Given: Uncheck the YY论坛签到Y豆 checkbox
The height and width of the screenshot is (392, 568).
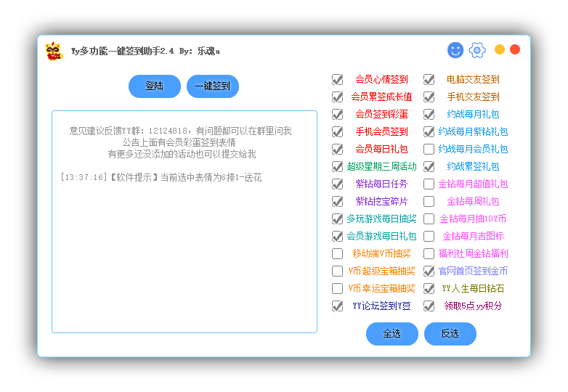Looking at the screenshot, I should (338, 306).
